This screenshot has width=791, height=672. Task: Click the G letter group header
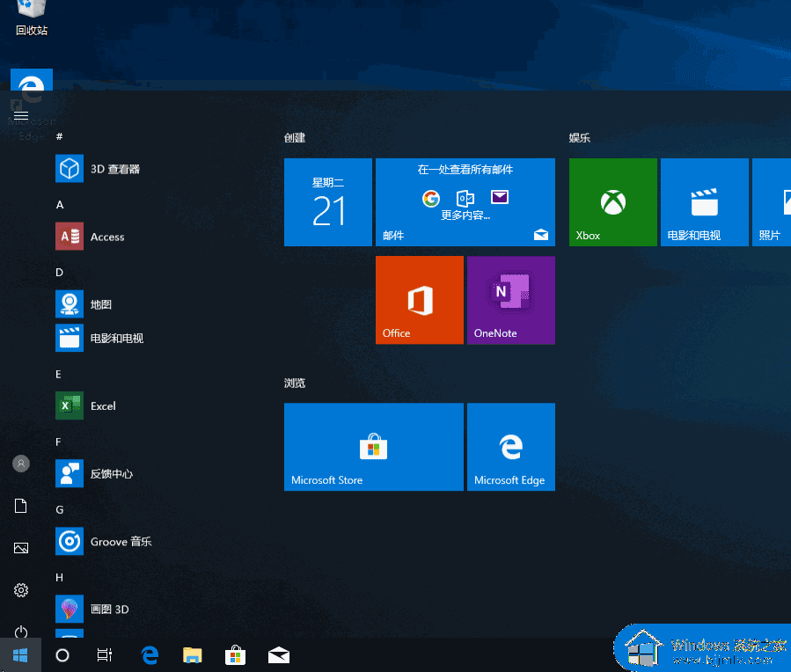click(x=60, y=509)
